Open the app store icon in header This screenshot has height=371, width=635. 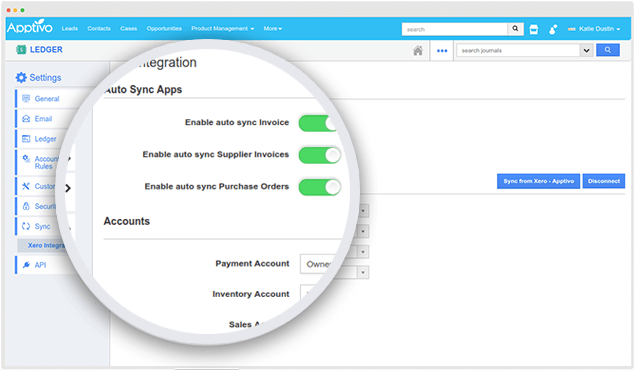534,29
